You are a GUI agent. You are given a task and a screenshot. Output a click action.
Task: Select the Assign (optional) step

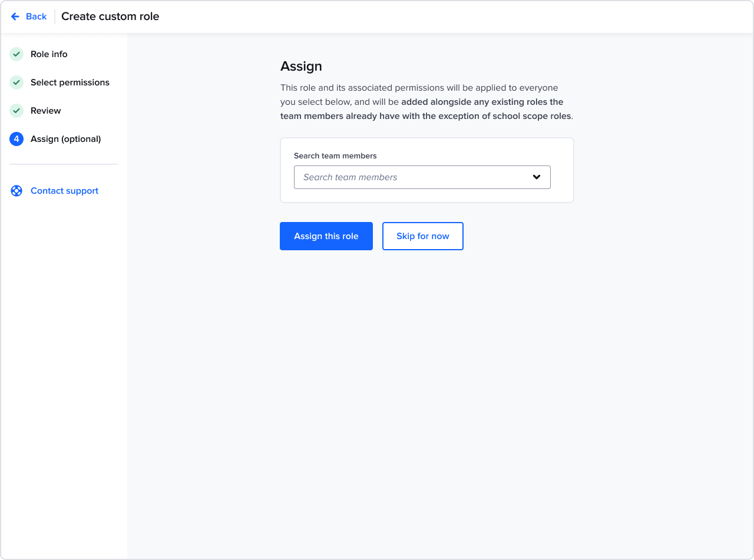click(x=66, y=139)
